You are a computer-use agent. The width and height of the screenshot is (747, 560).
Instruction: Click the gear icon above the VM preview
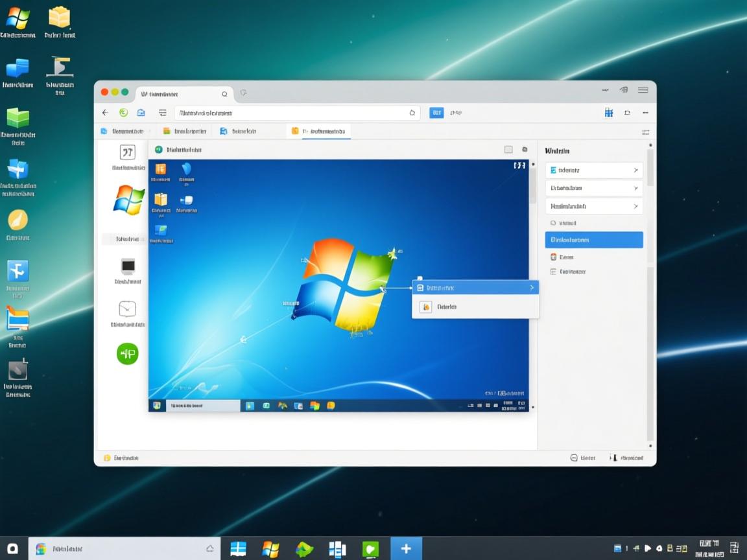click(524, 148)
